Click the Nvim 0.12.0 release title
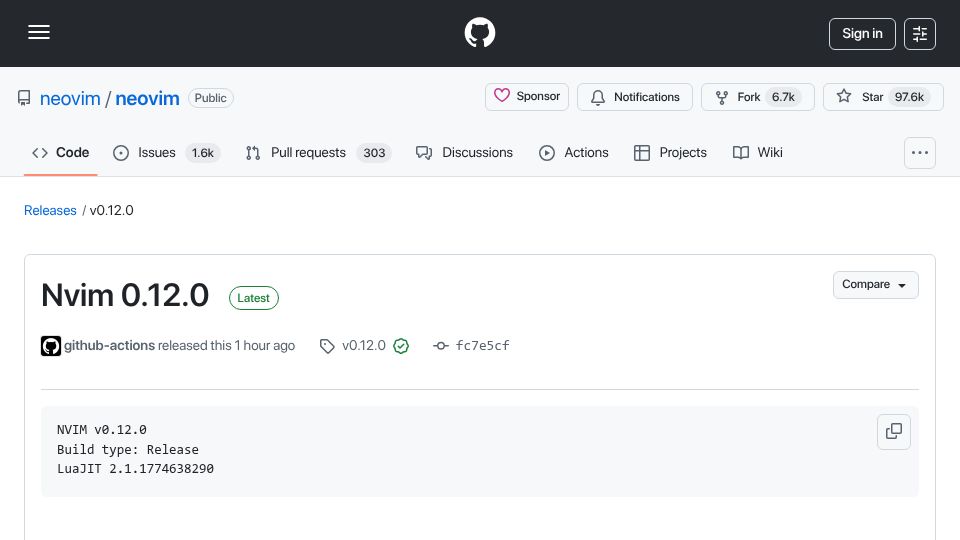Image resolution: width=960 pixels, height=540 pixels. click(125, 295)
